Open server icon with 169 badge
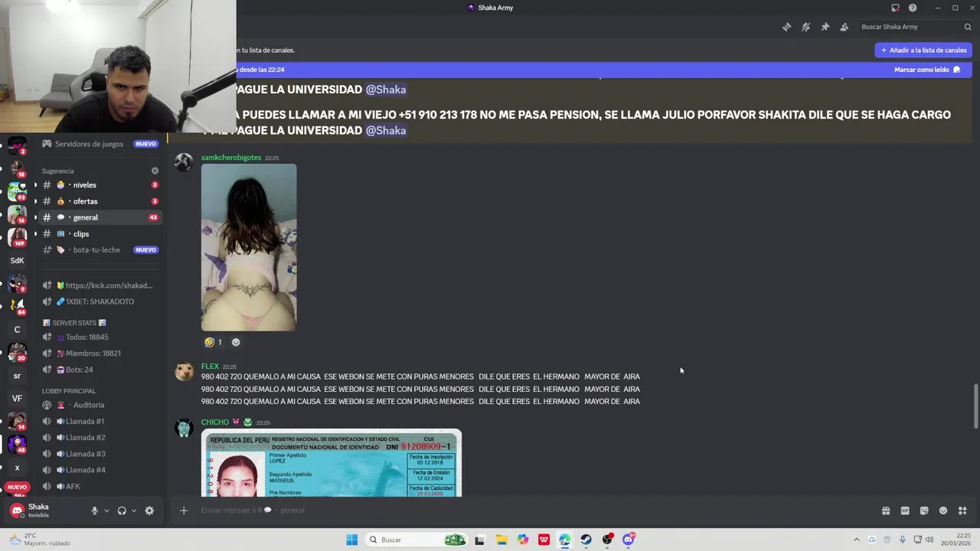 [x=17, y=237]
